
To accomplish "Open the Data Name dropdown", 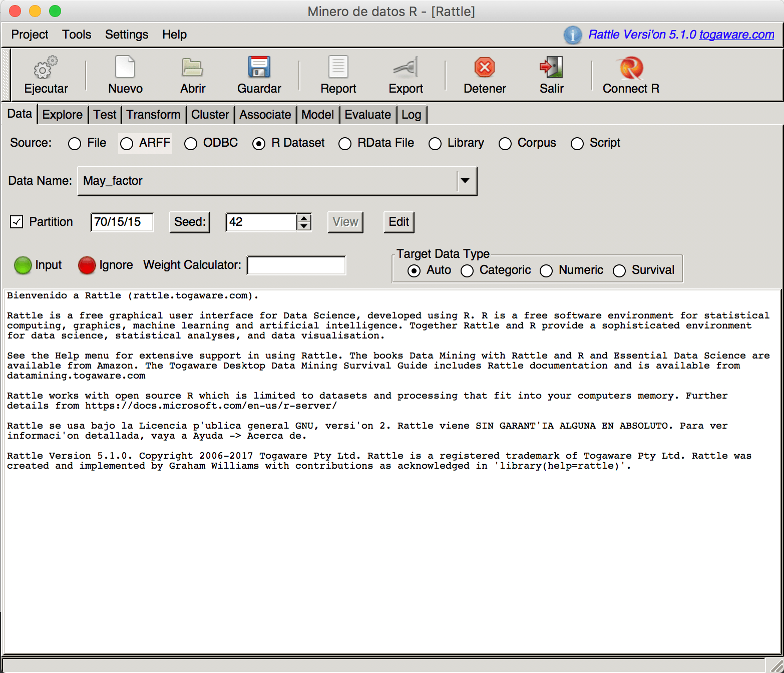I will [x=465, y=181].
